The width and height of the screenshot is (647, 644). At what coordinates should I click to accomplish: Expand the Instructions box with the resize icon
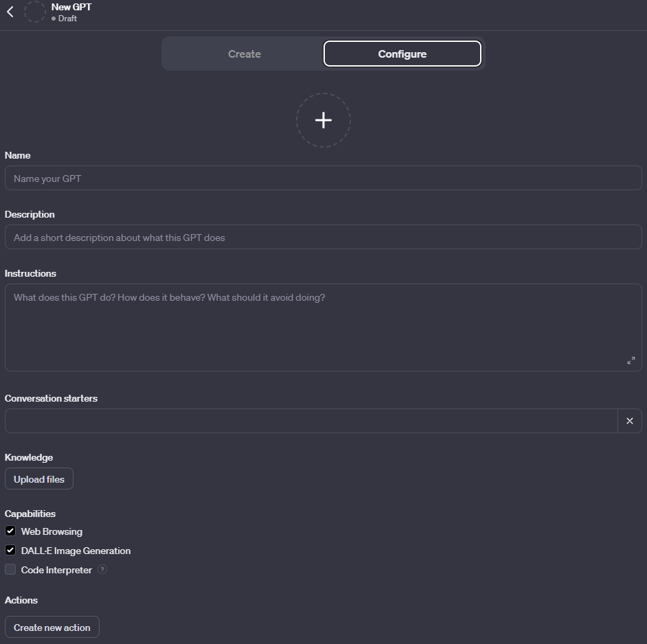(631, 360)
